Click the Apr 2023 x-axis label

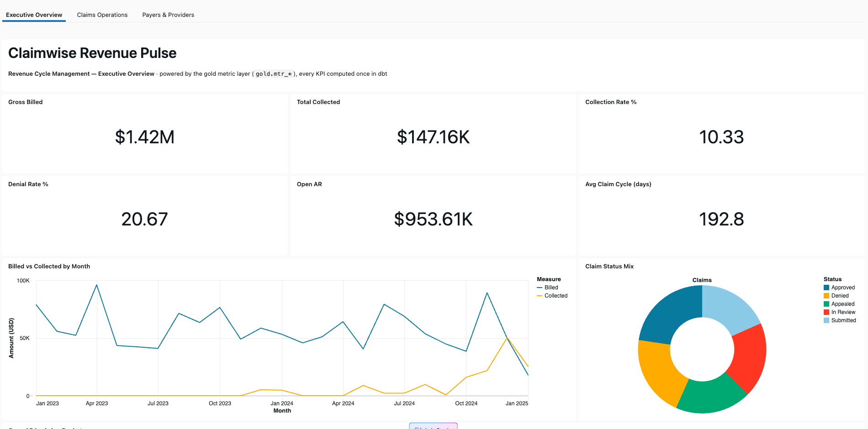click(x=97, y=403)
